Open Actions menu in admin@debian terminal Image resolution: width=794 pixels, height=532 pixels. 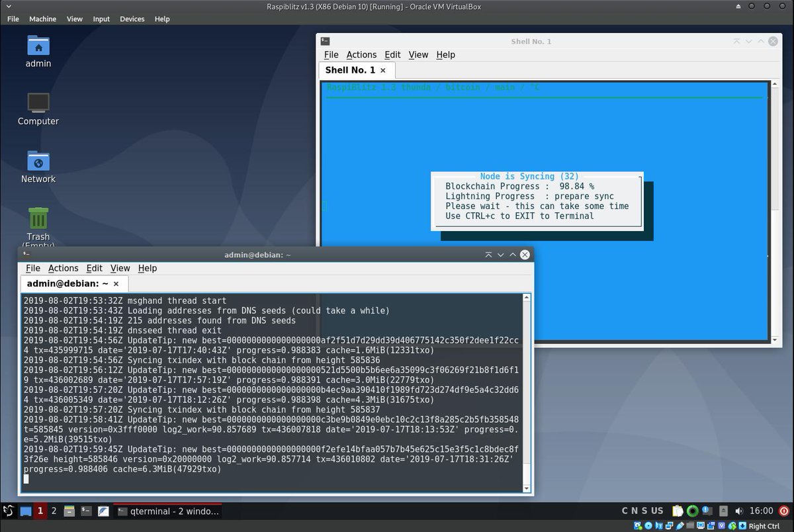(x=64, y=268)
